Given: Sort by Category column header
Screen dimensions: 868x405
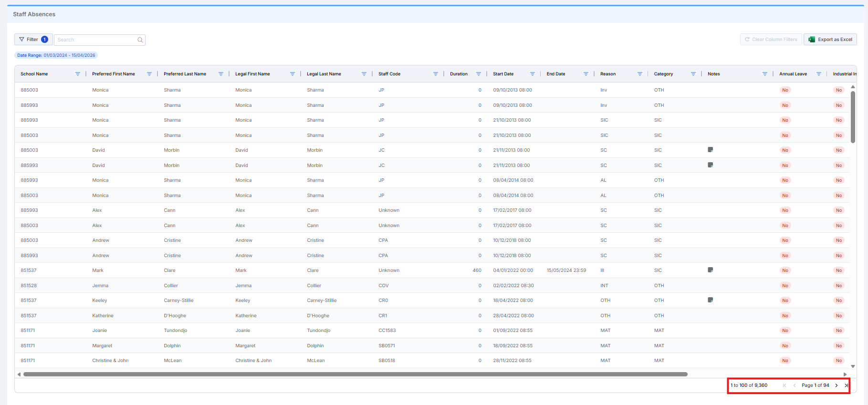Looking at the screenshot, I should tap(663, 74).
